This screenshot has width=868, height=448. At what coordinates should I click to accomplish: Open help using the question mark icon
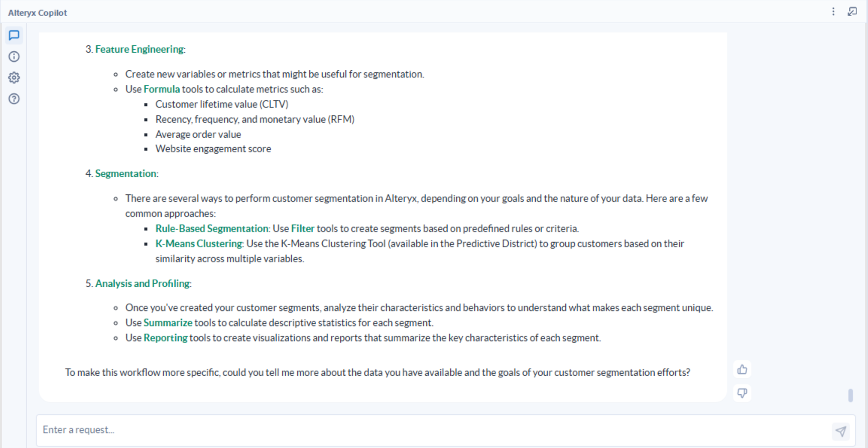(14, 99)
